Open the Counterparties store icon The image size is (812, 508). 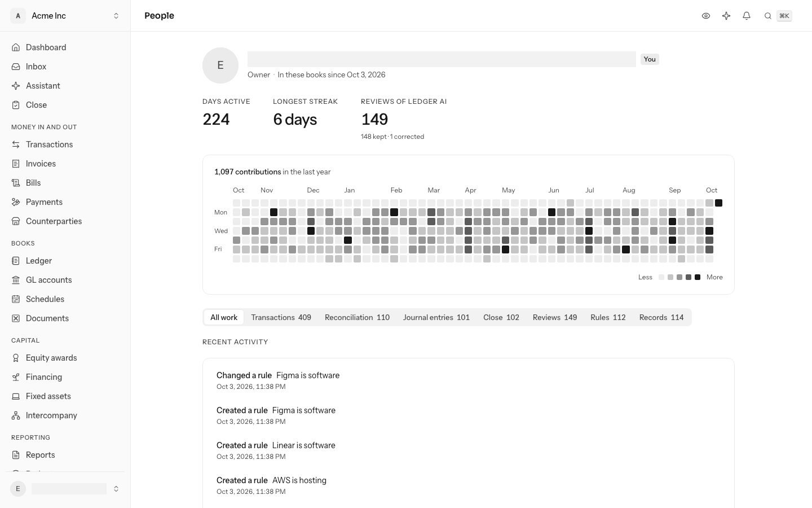coord(16,221)
